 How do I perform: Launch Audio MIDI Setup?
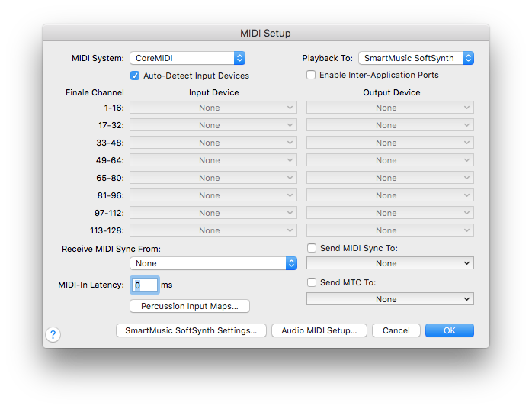point(319,330)
